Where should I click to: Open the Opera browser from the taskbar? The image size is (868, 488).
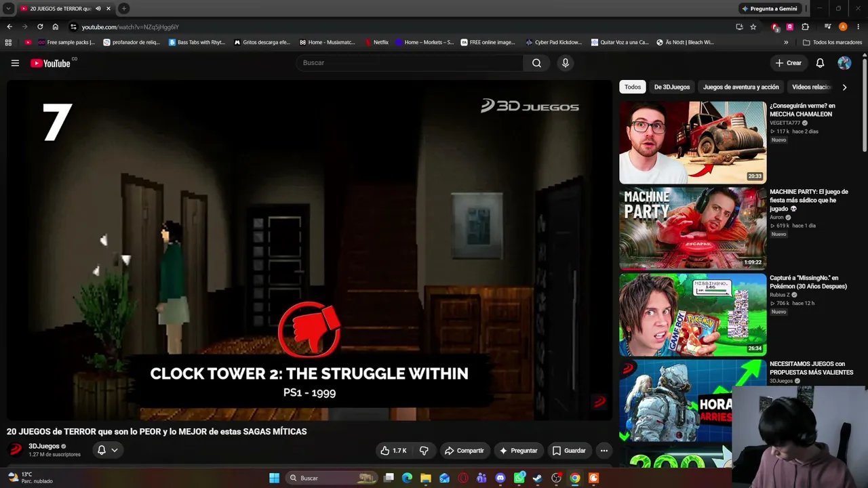pos(463,478)
